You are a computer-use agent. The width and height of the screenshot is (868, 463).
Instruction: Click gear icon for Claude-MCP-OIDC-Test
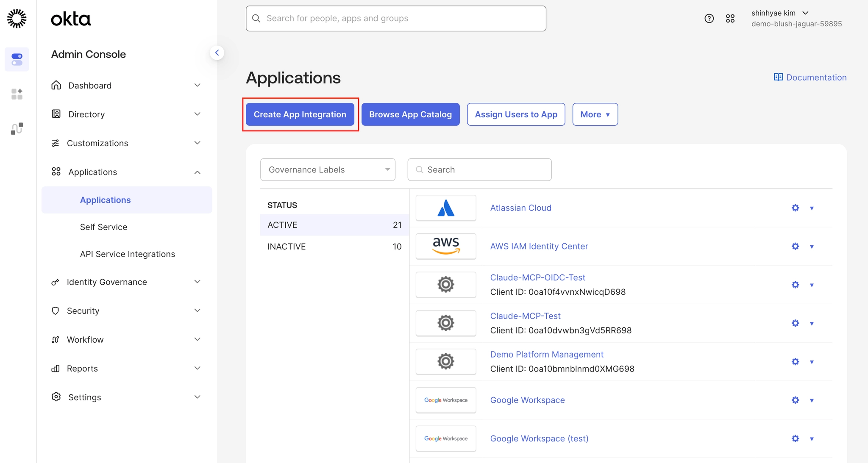pyautogui.click(x=796, y=285)
